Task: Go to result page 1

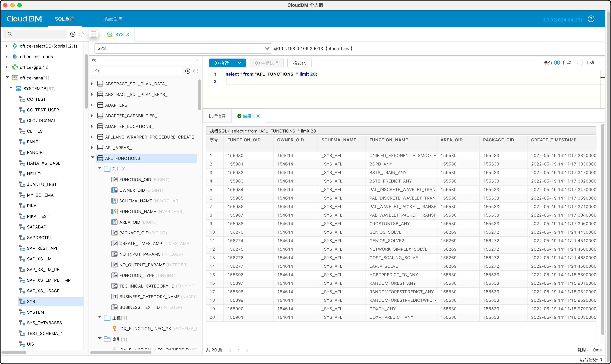Action: click(239, 351)
